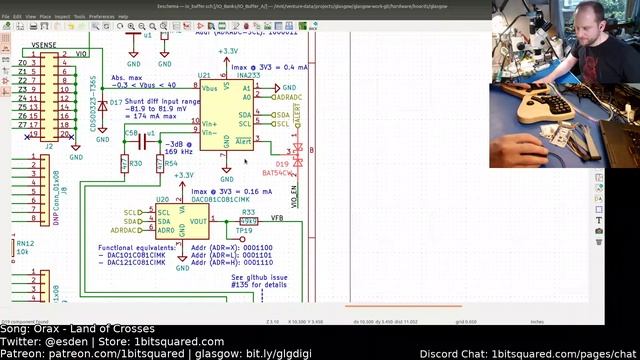Click the Refresh view icon
640x360 pixels.
tap(120, 26)
